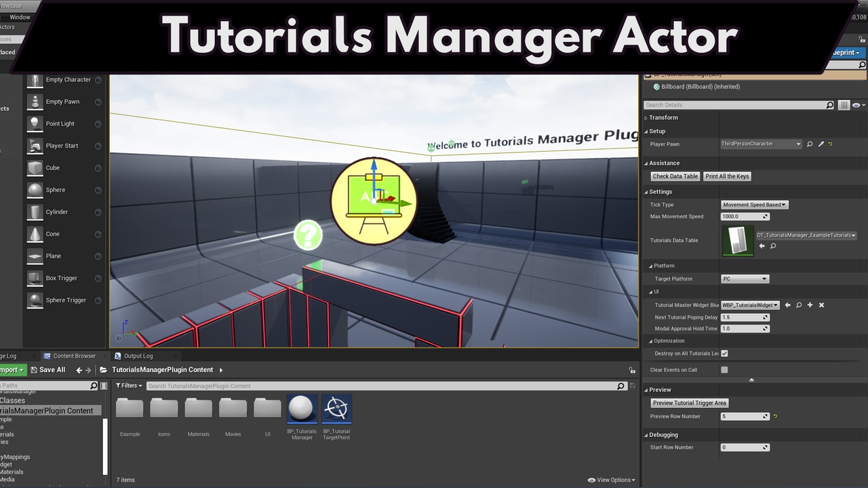The width and height of the screenshot is (868, 488).
Task: Clear Tutorial Master Widget with X icon
Action: point(821,305)
